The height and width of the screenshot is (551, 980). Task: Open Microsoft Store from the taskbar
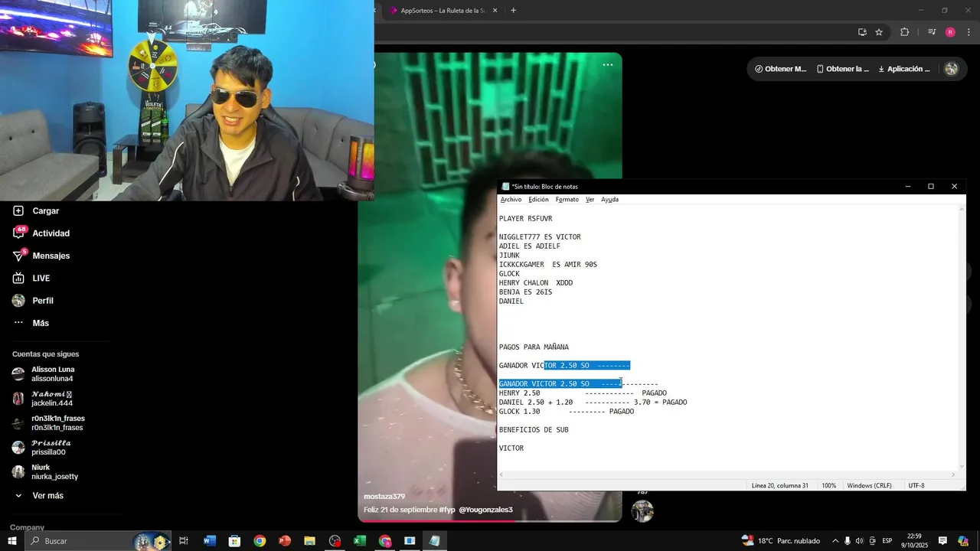(x=234, y=541)
